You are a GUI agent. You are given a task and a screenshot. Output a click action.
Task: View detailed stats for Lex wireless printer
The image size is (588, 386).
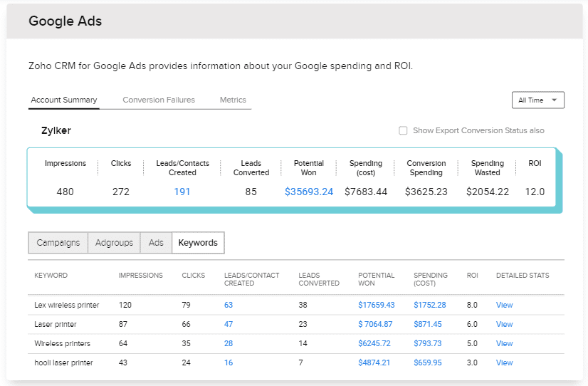coord(505,305)
